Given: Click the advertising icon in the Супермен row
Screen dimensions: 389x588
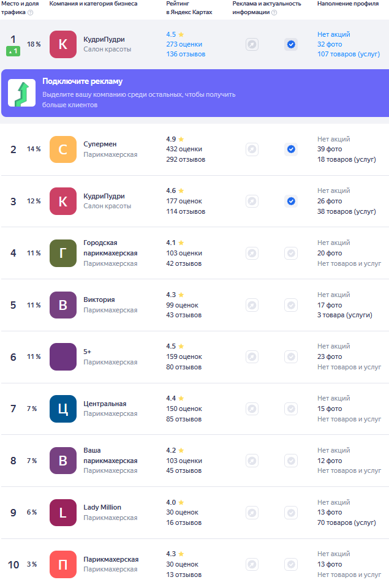Looking at the screenshot, I should 252,149.
